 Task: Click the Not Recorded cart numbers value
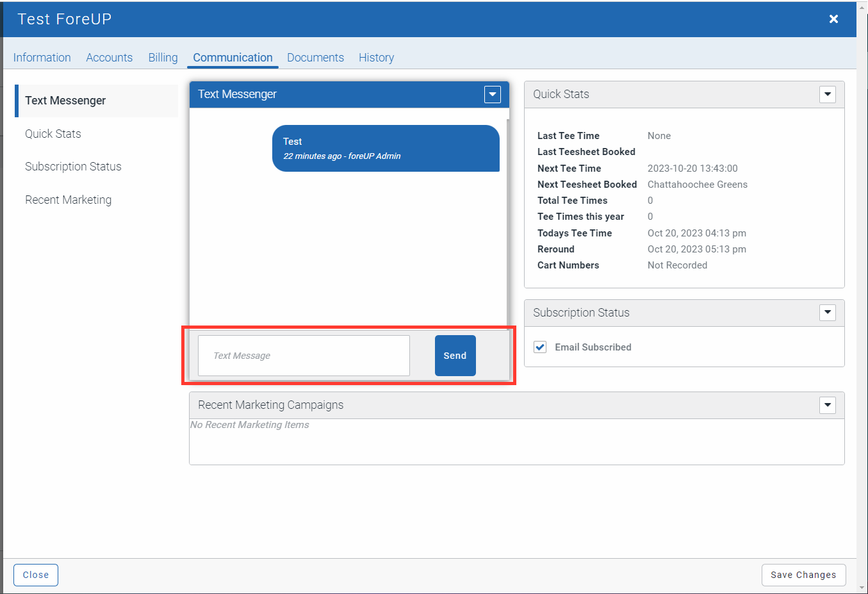(677, 265)
